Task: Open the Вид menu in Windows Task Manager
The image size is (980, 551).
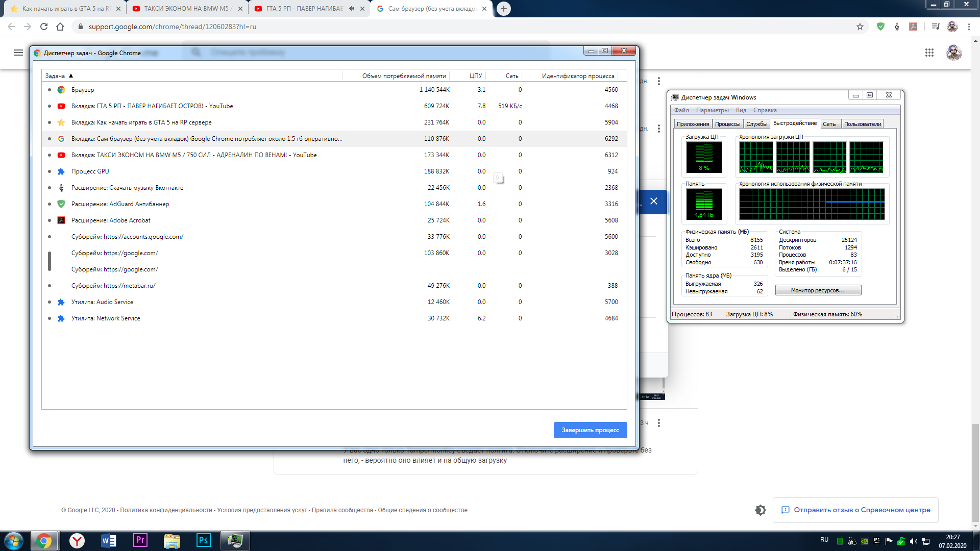Action: point(741,110)
